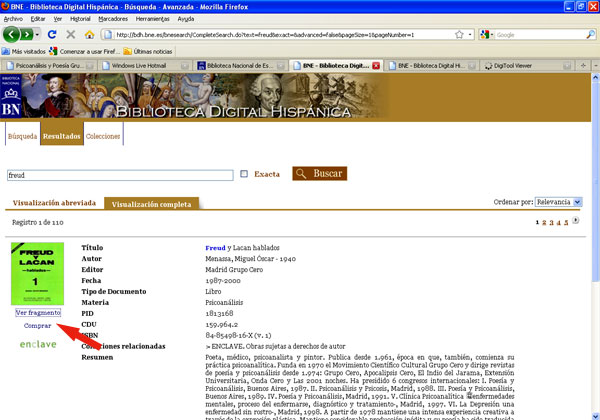This screenshot has height=420, width=600.
Task: Open the list all tabs dropdown
Action: [596, 65]
